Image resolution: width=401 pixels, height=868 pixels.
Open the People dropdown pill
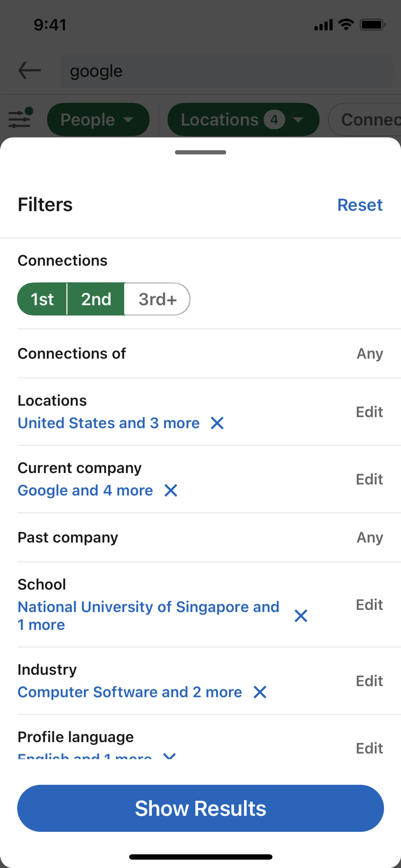[98, 120]
